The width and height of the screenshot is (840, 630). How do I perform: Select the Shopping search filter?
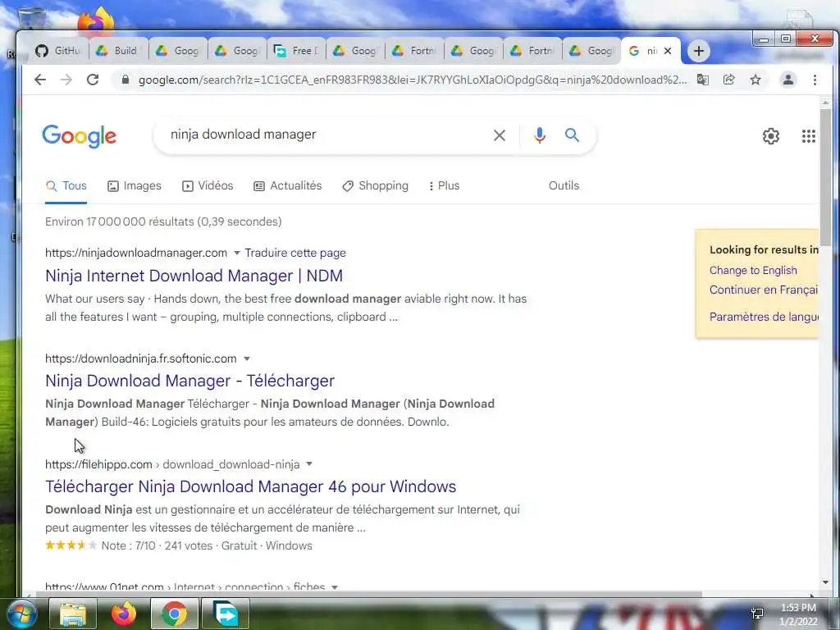point(375,186)
